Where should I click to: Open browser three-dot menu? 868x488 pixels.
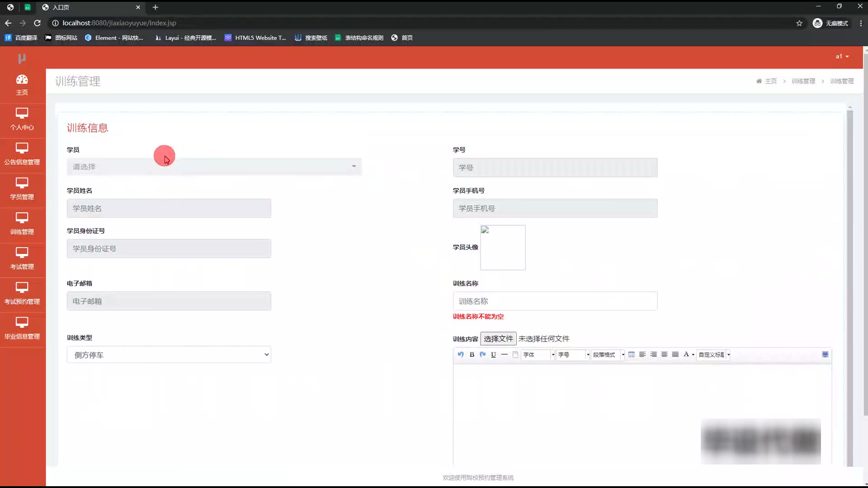point(861,23)
